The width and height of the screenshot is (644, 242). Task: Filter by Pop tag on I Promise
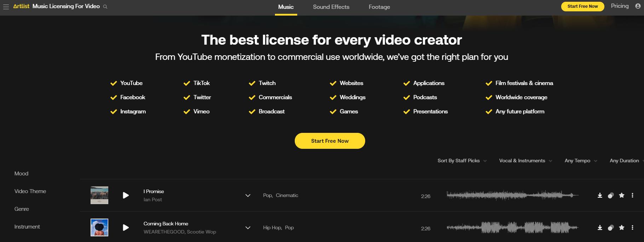(268, 195)
